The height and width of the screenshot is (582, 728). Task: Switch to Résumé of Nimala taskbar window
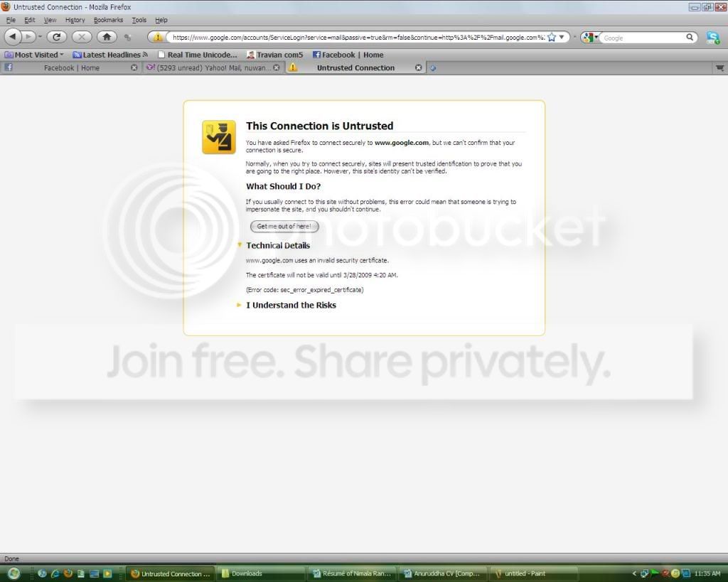(x=353, y=573)
